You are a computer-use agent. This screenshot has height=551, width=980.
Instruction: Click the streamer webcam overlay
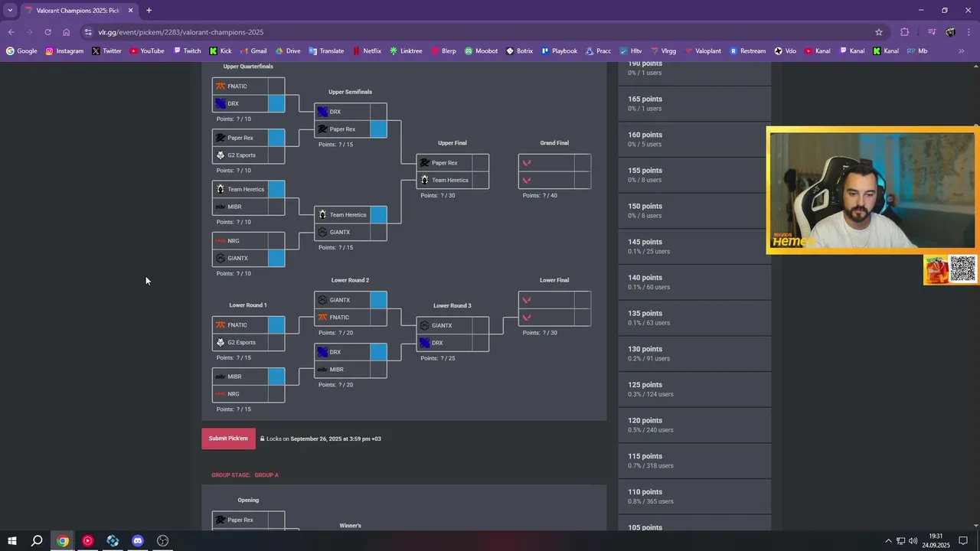[872, 191]
